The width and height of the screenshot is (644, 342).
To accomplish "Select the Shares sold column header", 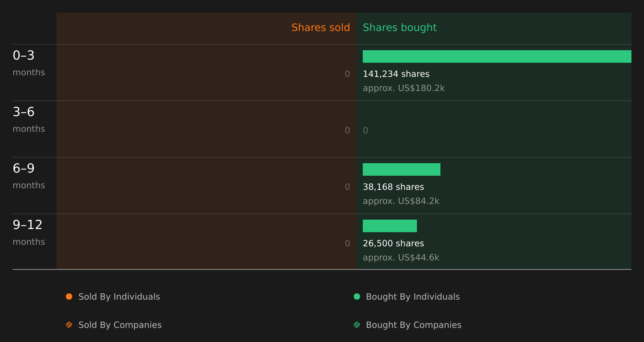I will (320, 27).
